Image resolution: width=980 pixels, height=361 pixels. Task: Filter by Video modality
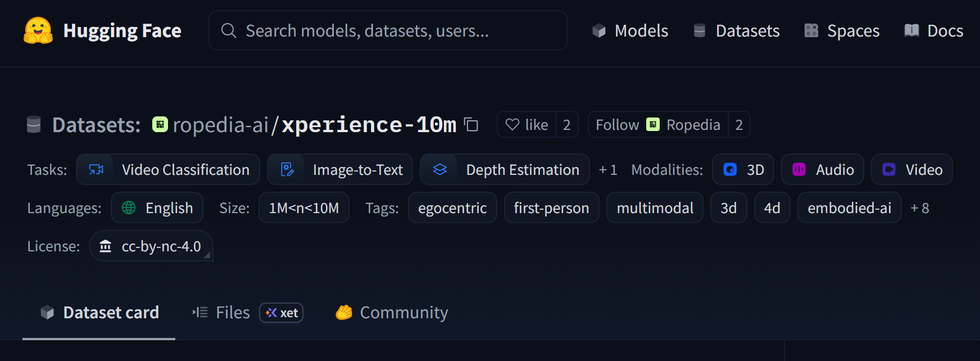[x=911, y=170]
